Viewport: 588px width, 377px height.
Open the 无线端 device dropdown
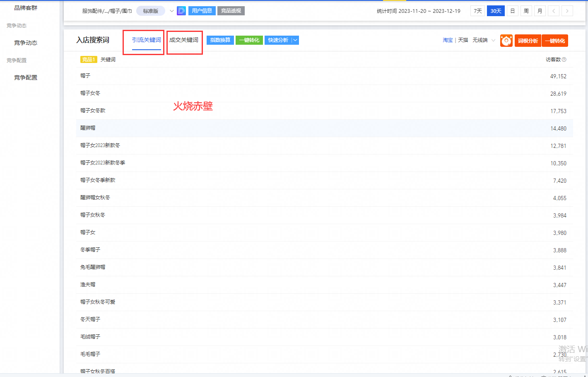(x=484, y=40)
